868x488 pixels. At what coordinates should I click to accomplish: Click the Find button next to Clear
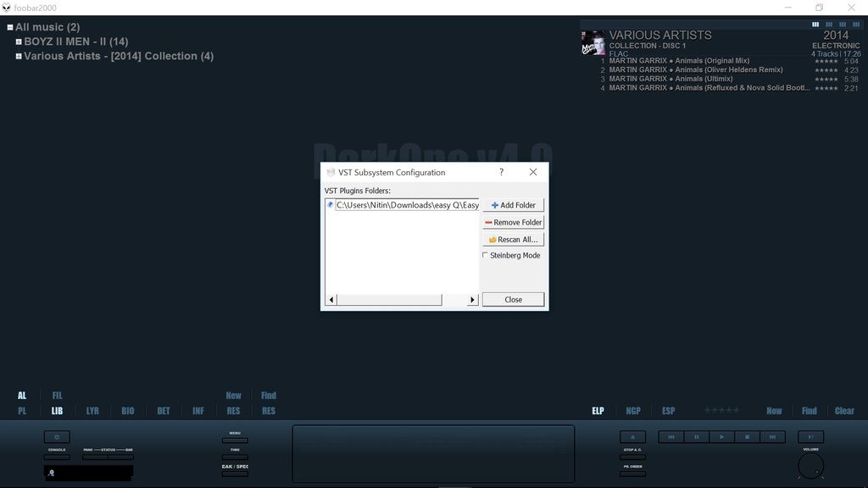[x=810, y=411]
